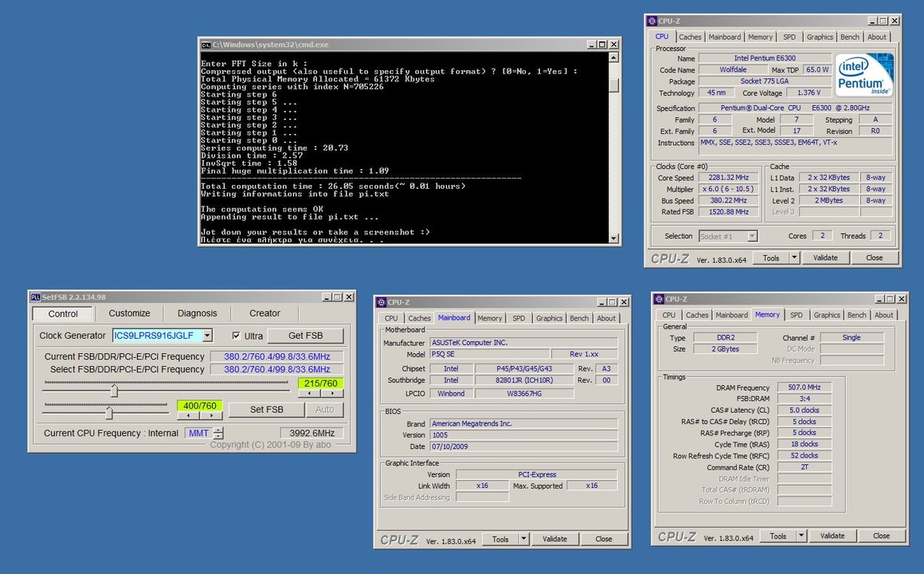Open Memory tab in CPU-Z CPU window
924x574 pixels.
tap(760, 37)
